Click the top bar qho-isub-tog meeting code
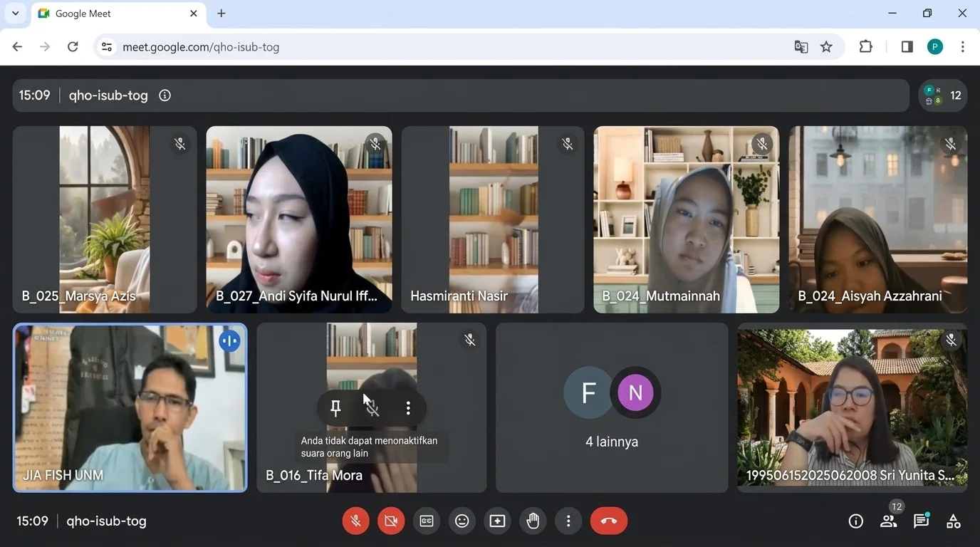The image size is (980, 547). (x=108, y=95)
